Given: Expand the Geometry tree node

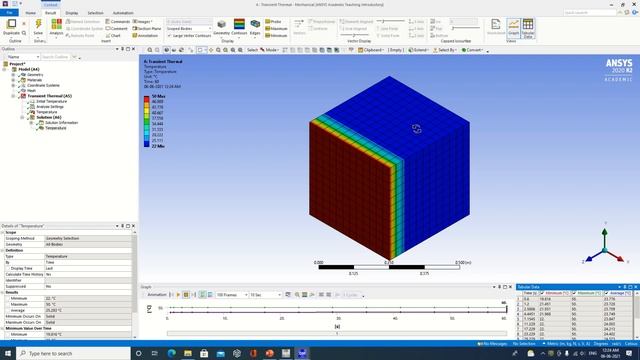Looking at the screenshot, I should pos(13,75).
